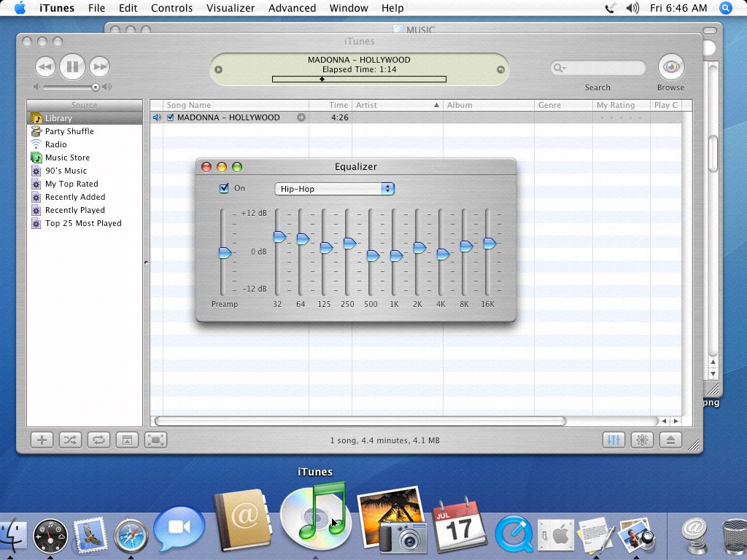Select Party Shuffle in the Source list

coord(69,131)
